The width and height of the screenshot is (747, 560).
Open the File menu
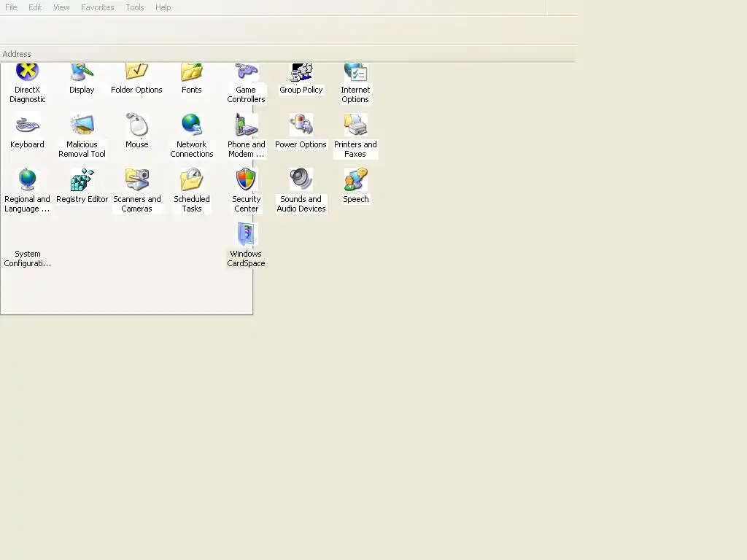11,7
